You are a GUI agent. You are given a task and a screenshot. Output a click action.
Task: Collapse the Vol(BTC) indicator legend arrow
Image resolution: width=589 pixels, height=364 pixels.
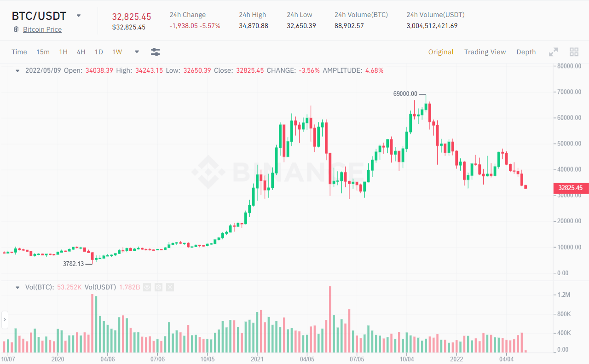17,287
